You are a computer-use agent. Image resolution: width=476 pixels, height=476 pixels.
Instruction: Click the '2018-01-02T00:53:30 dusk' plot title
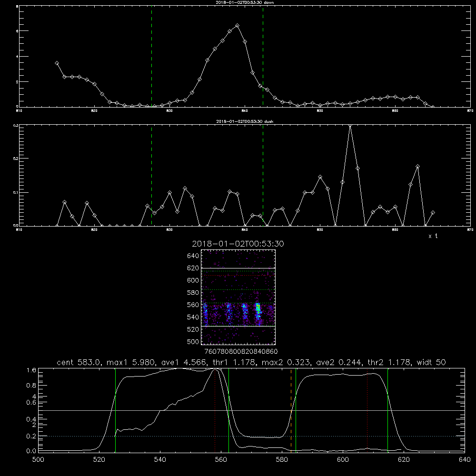[245, 121]
